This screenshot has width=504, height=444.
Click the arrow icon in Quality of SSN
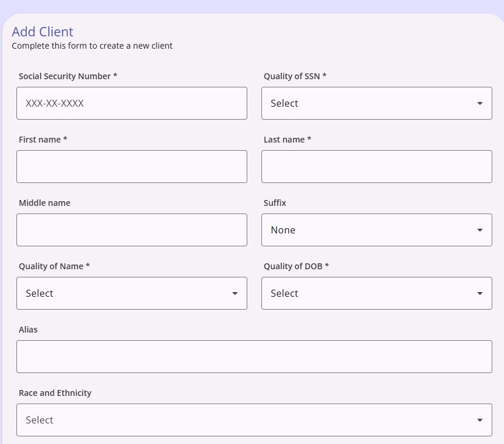[480, 103]
